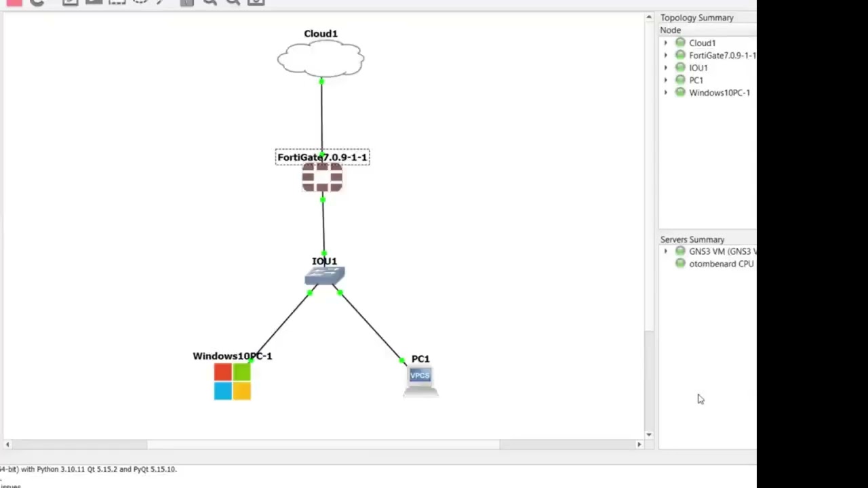
Task: Click green status icon beside Cloud1 in Topology Summary
Action: point(680,43)
